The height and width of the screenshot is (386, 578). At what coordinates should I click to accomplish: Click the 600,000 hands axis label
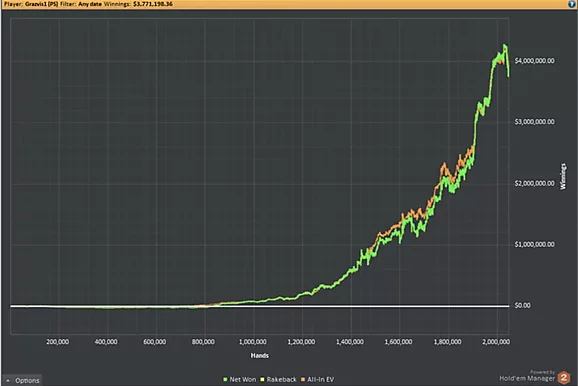[155, 342]
